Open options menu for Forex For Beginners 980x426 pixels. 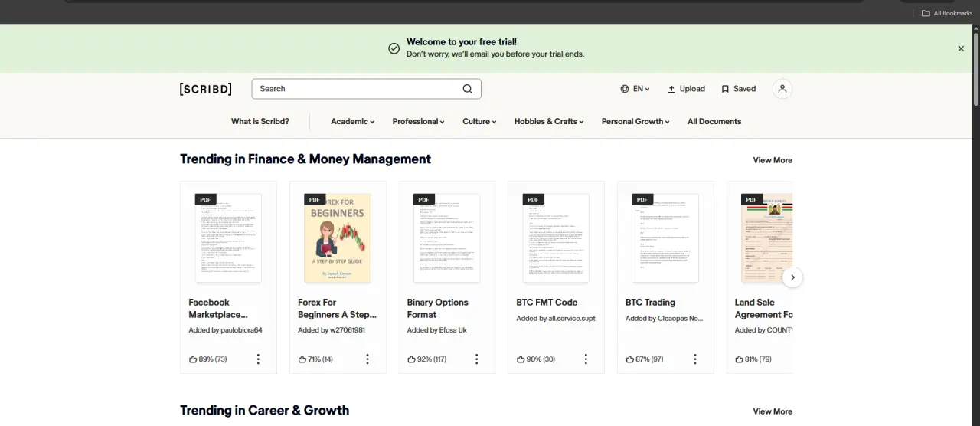tap(367, 359)
